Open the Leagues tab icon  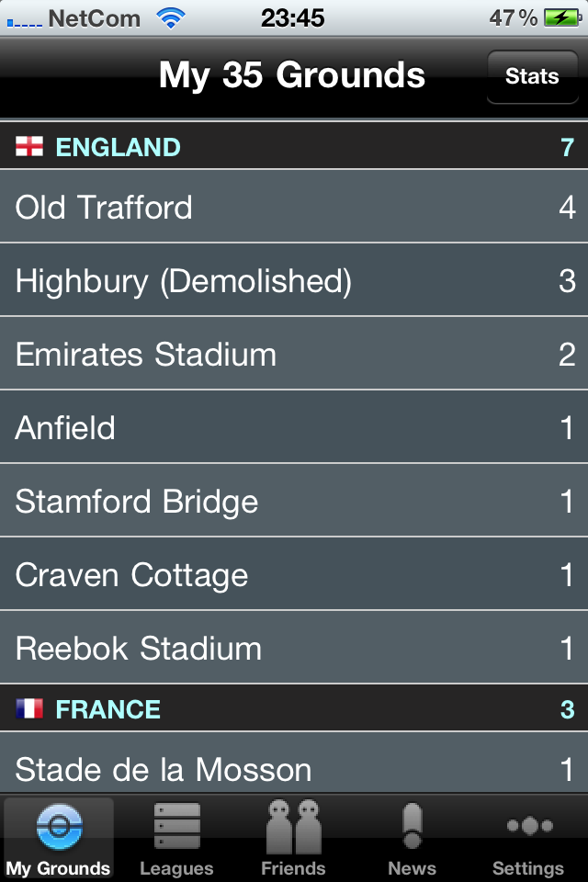coord(176,826)
